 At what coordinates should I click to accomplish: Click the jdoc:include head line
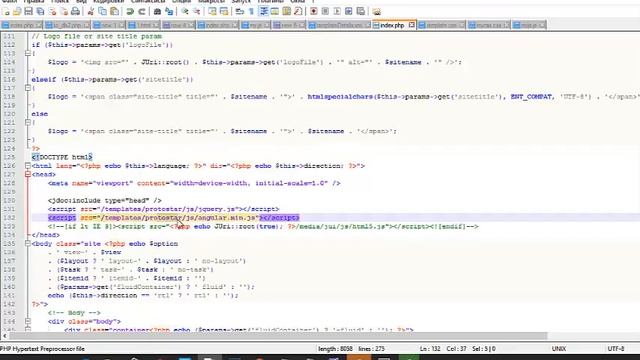[104, 200]
